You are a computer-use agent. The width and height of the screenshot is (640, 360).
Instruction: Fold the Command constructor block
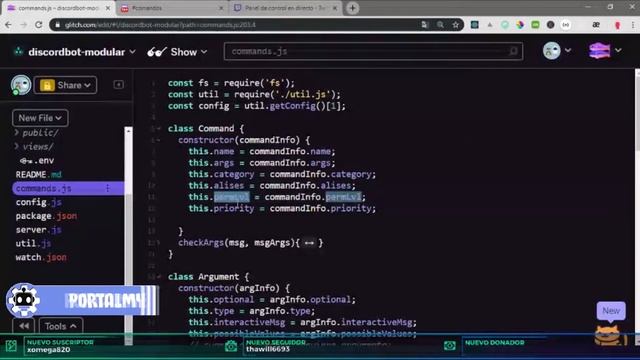[158, 140]
